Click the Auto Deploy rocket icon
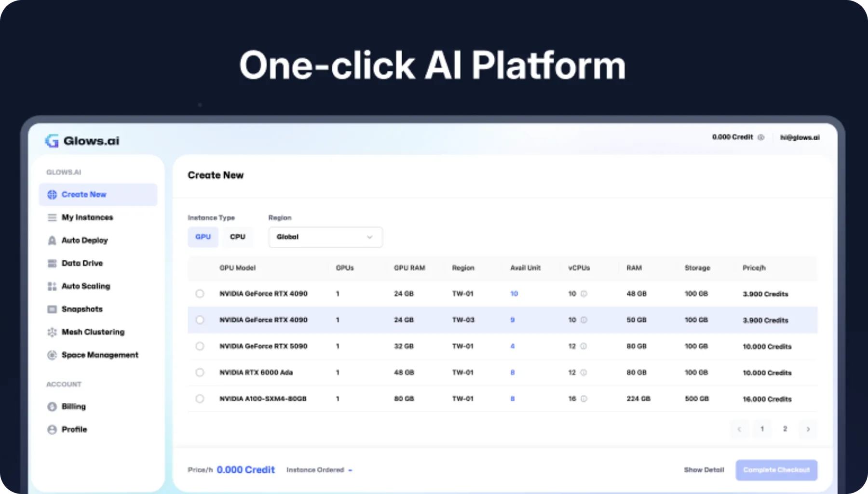The height and width of the screenshot is (494, 868). (x=52, y=240)
